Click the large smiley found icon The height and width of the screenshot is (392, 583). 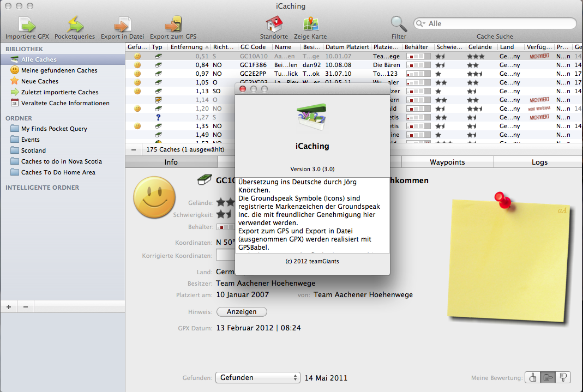154,197
